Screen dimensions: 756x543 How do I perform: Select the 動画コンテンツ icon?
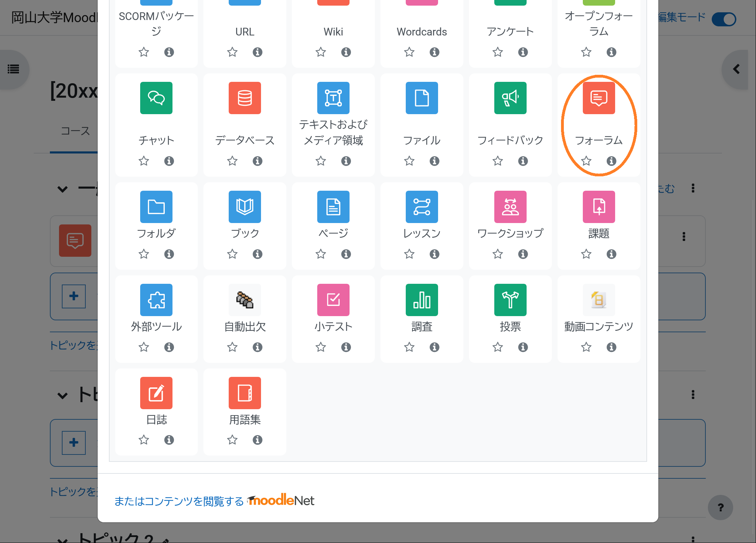[599, 300]
